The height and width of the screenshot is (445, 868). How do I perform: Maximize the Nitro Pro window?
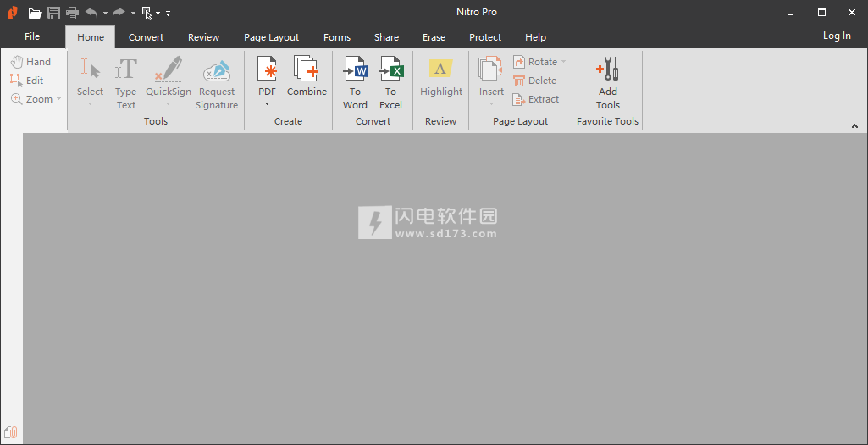[x=821, y=12]
